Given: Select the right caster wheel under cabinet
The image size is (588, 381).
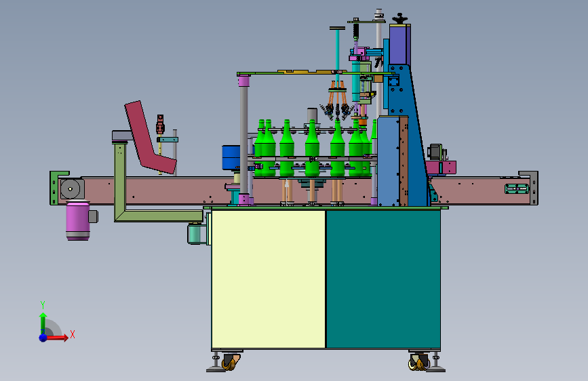Looking at the screenshot, I should coord(418,363).
